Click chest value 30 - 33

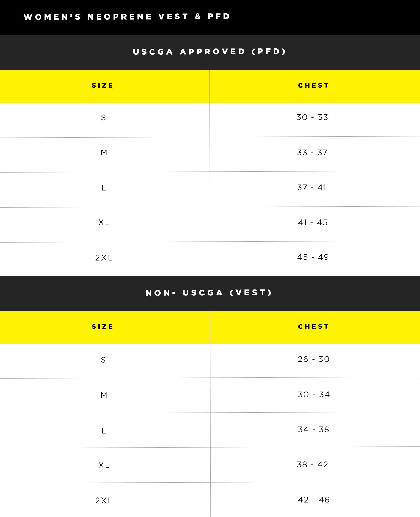312,117
